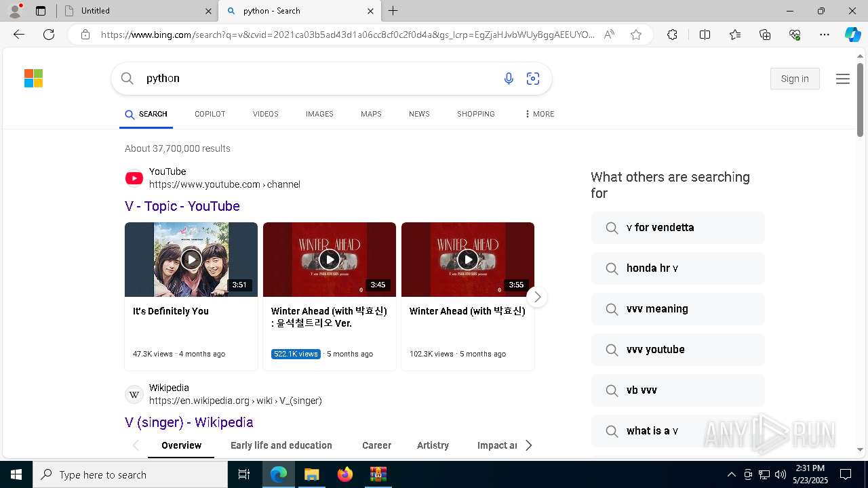Open the notification center icon
Image resolution: width=868 pixels, height=488 pixels.
(x=846, y=474)
